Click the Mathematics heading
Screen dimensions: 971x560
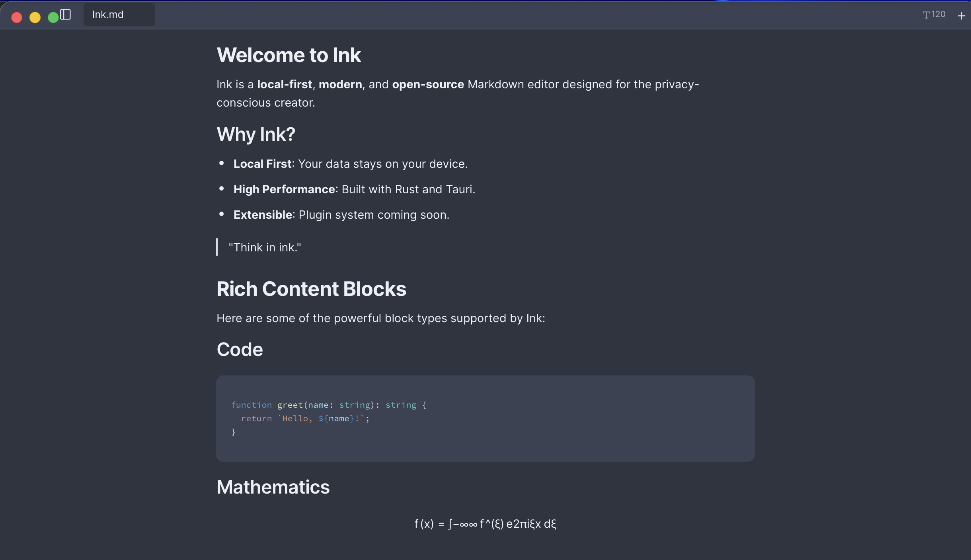273,487
